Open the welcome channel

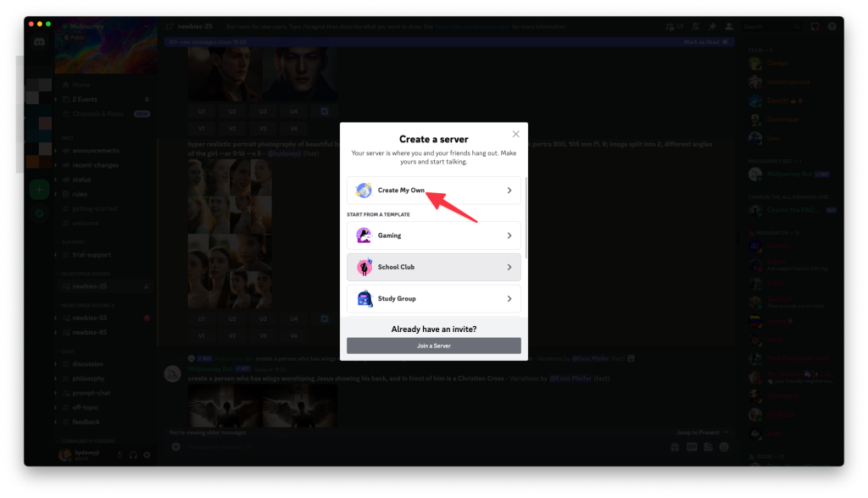pyautogui.click(x=105, y=223)
